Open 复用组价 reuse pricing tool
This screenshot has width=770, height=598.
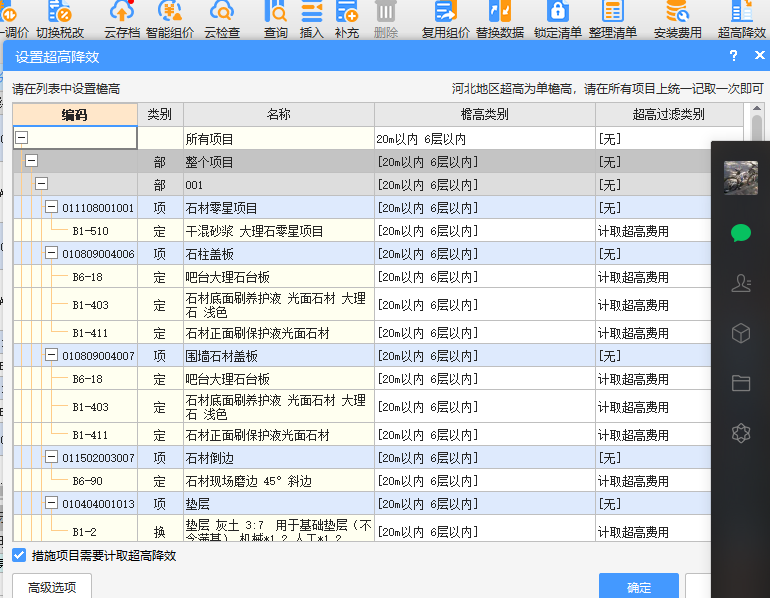(445, 20)
